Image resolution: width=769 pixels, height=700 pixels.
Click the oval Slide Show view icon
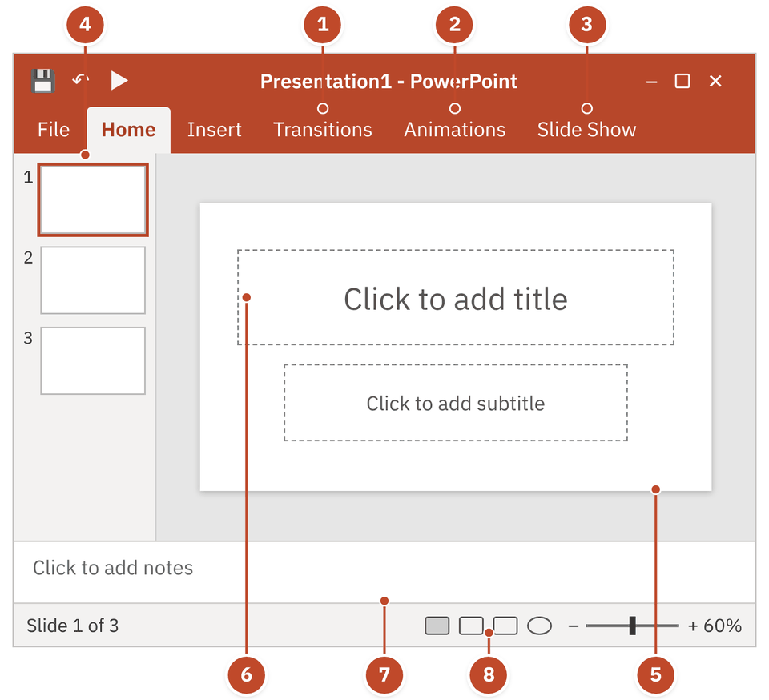pyautogui.click(x=539, y=626)
